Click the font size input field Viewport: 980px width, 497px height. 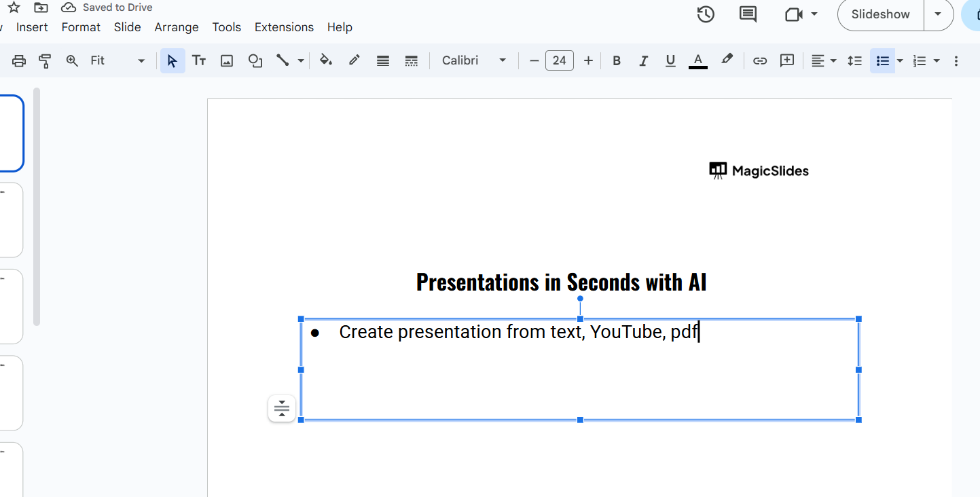point(560,60)
